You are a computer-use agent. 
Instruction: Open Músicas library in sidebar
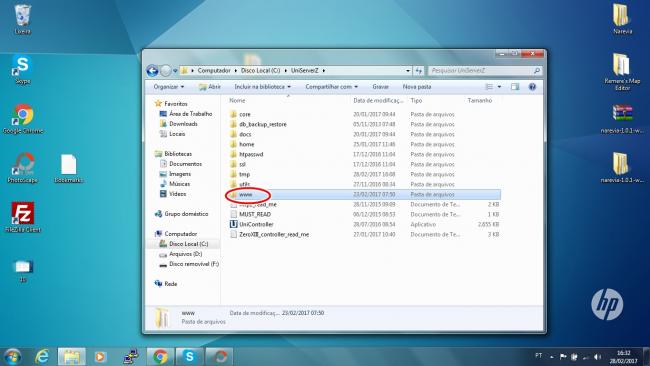[x=175, y=184]
